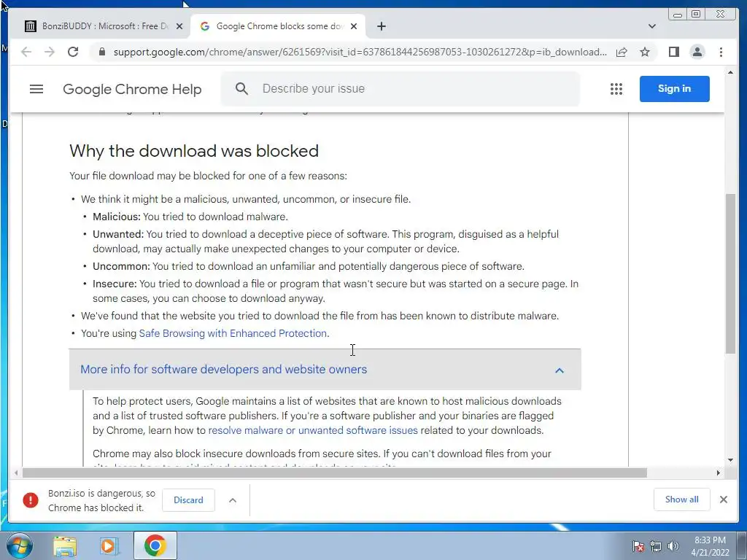Click the collapse chevron of More info section
747x560 pixels.
tap(560, 370)
